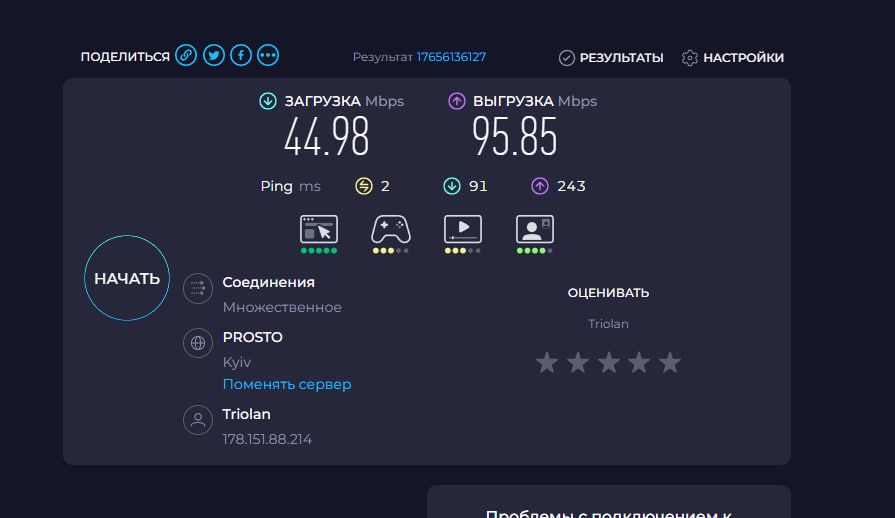Click the gaming controller rating icon
Image resolution: width=895 pixels, height=518 pixels.
coord(390,229)
